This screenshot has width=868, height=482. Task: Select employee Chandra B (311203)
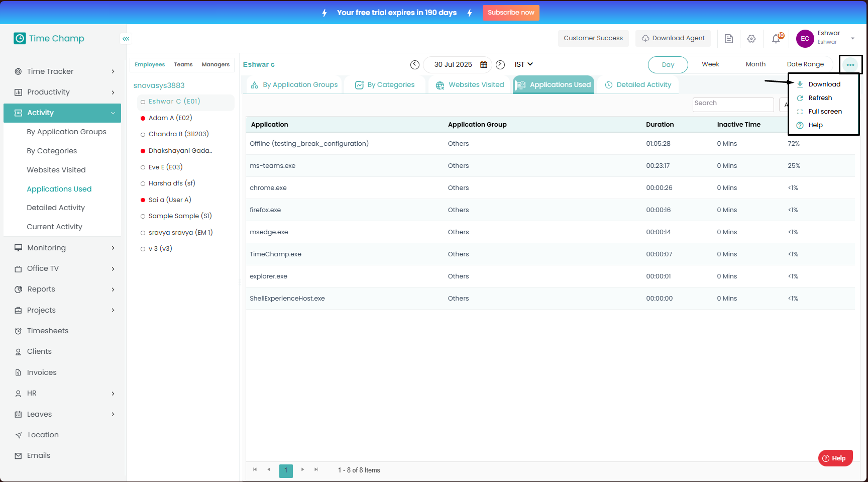[x=178, y=134]
